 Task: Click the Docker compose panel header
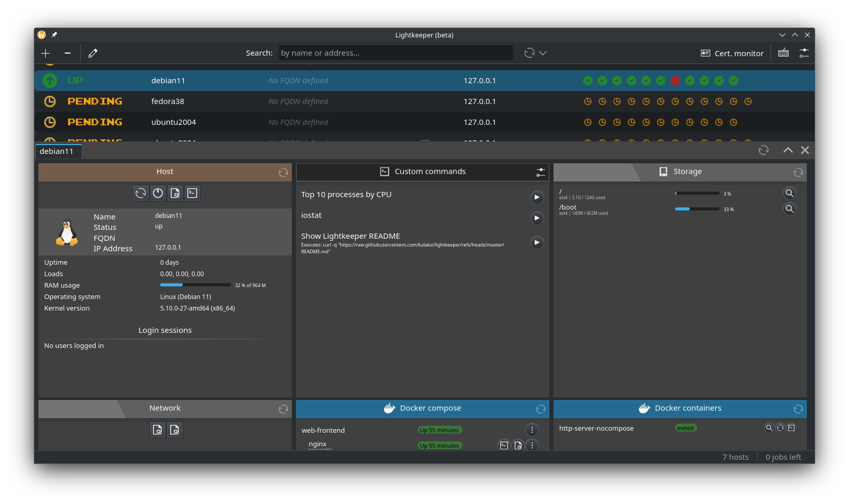click(x=422, y=409)
